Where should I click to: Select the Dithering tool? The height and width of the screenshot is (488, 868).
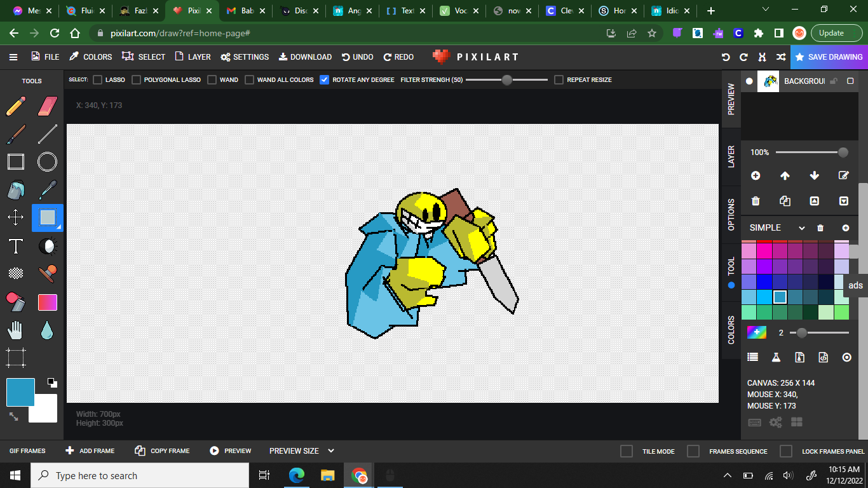coord(16,274)
